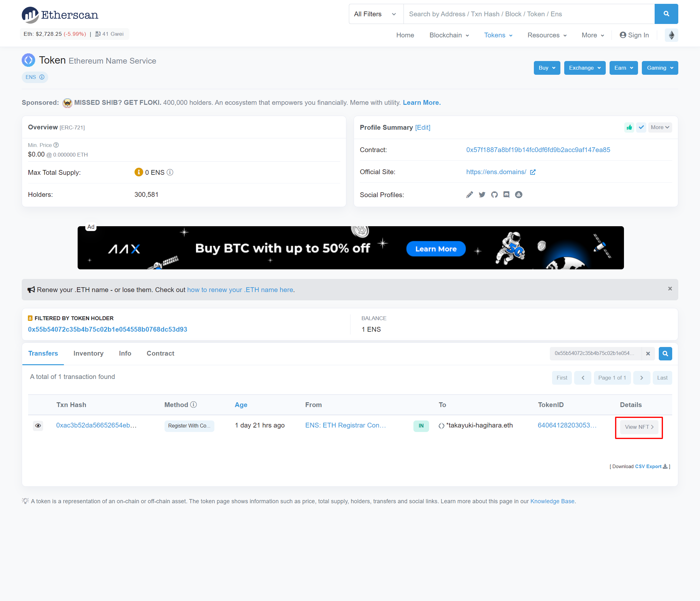Toggle the eye preview for transaction 0xac3b52da
Image resolution: width=700 pixels, height=601 pixels.
click(x=38, y=426)
